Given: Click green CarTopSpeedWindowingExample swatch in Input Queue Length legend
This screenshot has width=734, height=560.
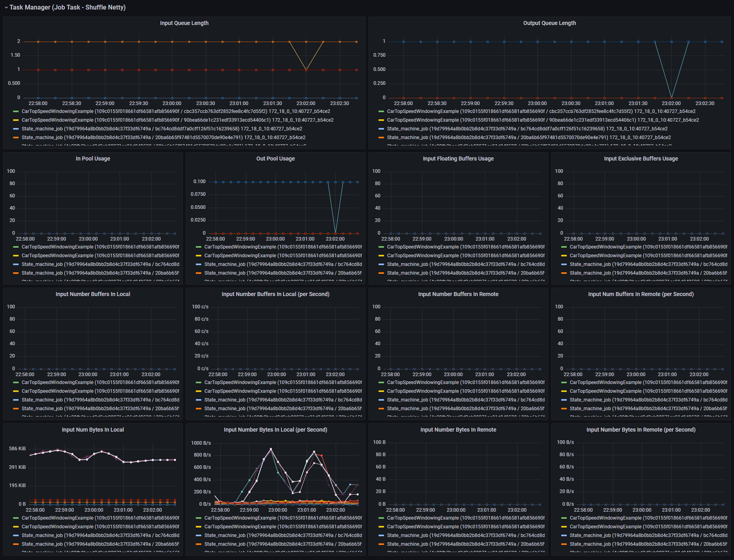Looking at the screenshot, I should click(x=16, y=111).
